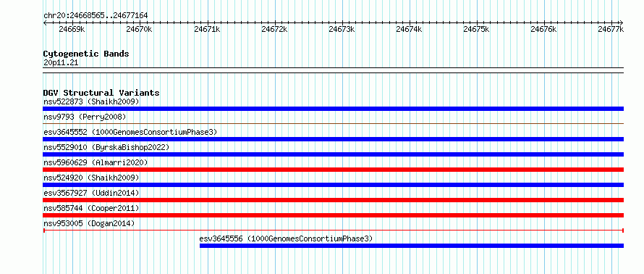Open nsv524920 (Shaikh2009) variant label

click(91, 178)
